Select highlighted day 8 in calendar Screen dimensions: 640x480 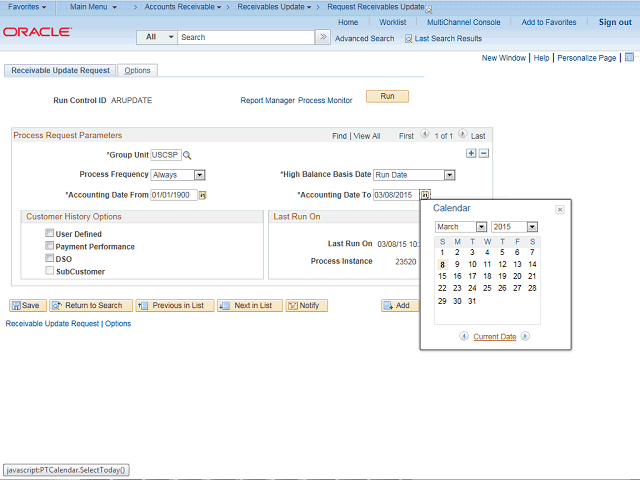click(x=442, y=264)
